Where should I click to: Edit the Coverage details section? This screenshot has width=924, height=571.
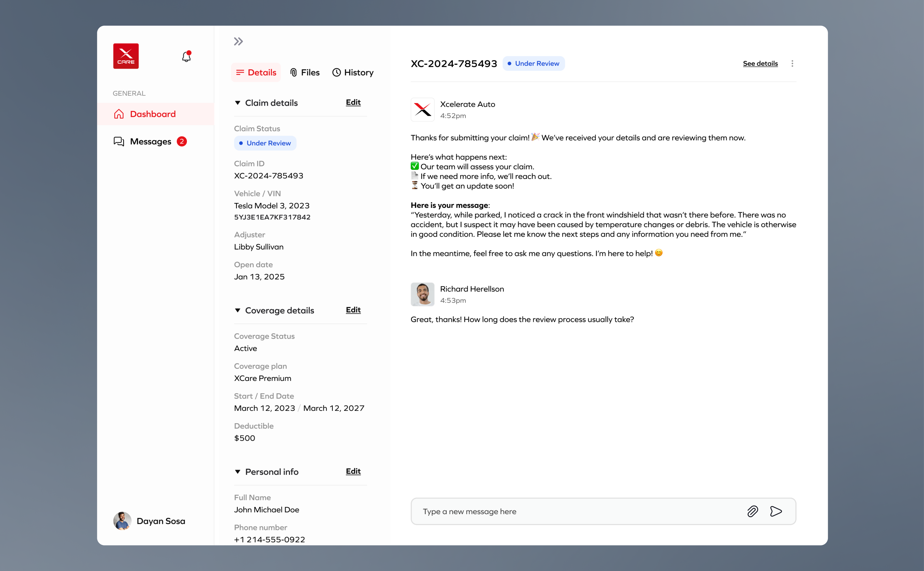pos(353,310)
